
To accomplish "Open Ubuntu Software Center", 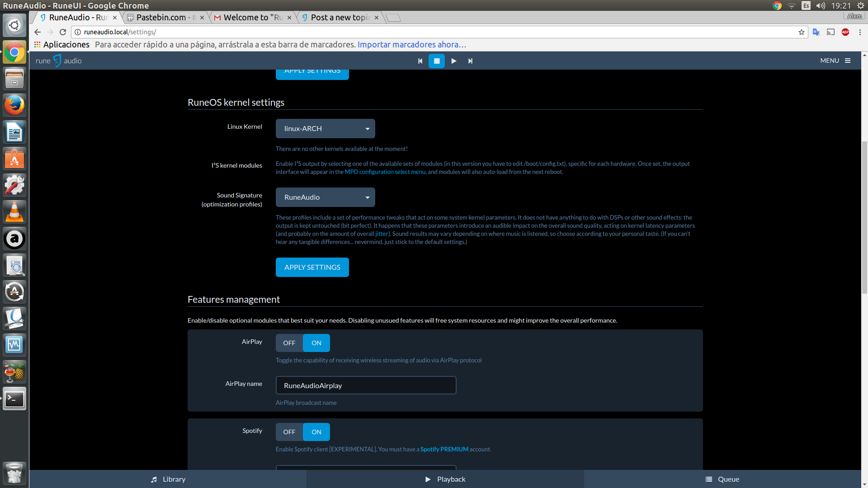I will [x=14, y=159].
